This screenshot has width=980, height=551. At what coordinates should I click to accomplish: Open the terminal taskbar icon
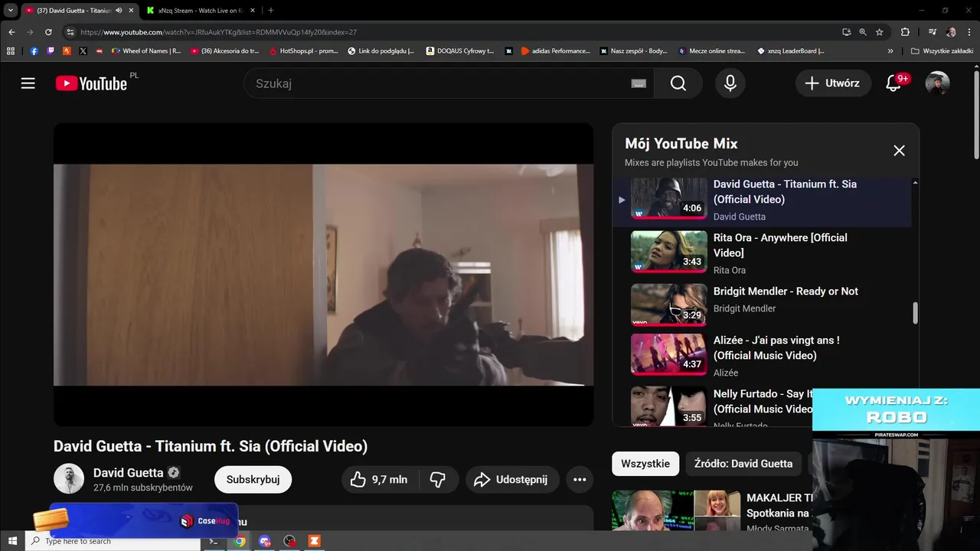pos(214,541)
